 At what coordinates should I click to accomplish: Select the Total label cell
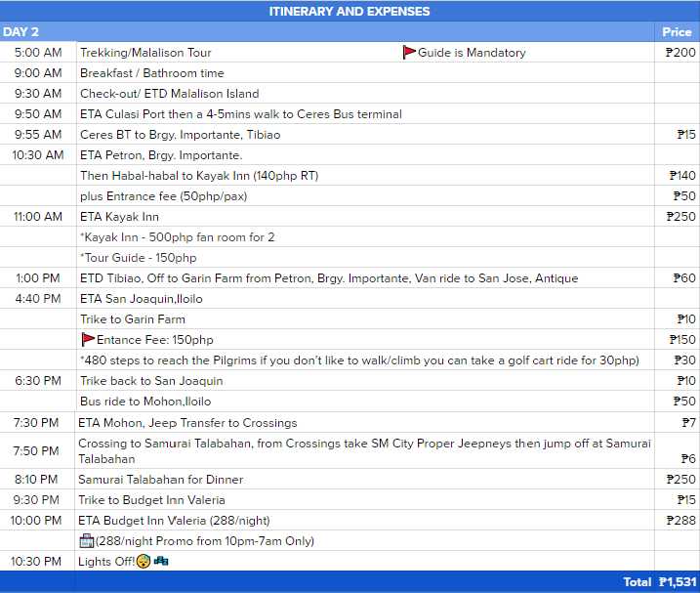(364, 582)
